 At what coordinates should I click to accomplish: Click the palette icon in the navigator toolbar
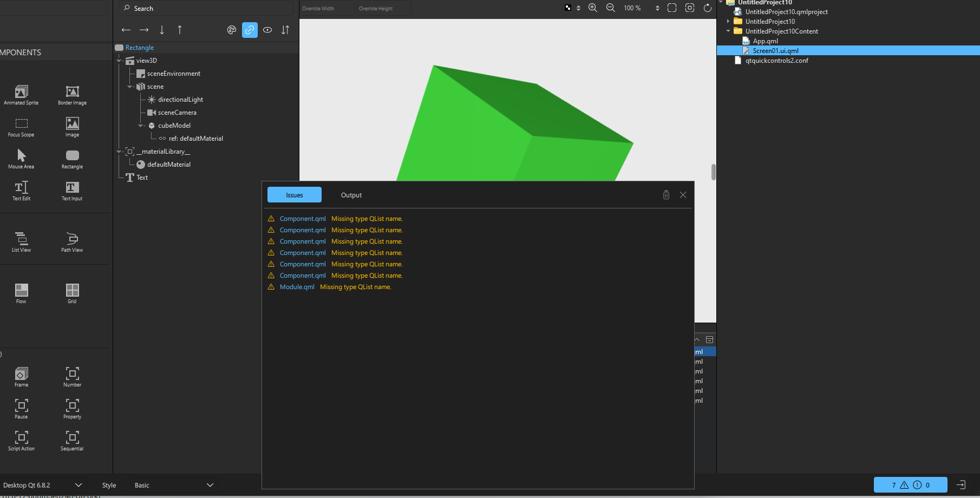coord(232,30)
